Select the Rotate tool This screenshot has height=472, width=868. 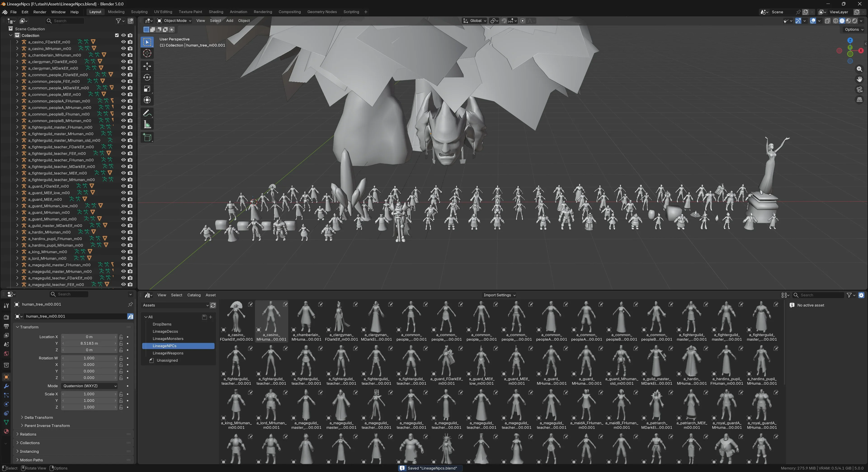pos(147,78)
